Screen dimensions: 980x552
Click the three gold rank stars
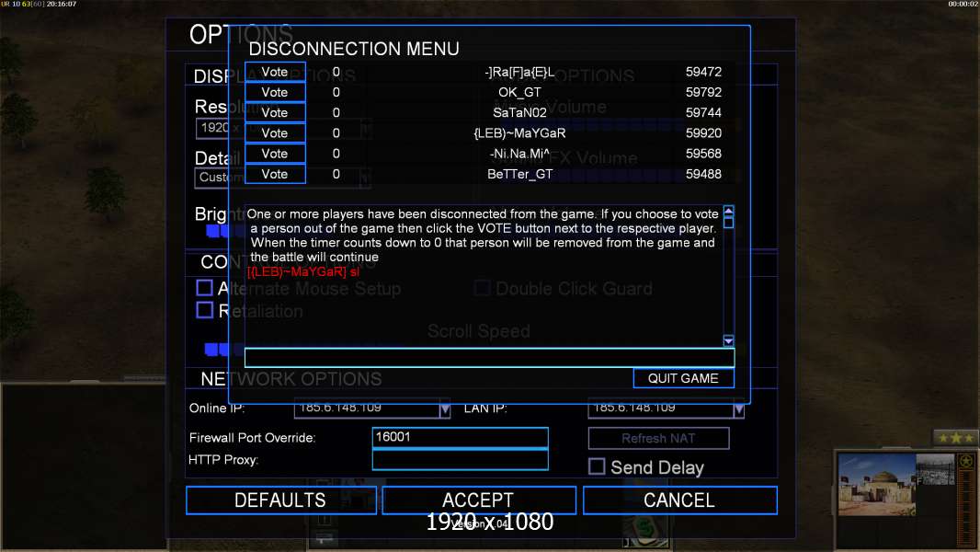point(955,438)
